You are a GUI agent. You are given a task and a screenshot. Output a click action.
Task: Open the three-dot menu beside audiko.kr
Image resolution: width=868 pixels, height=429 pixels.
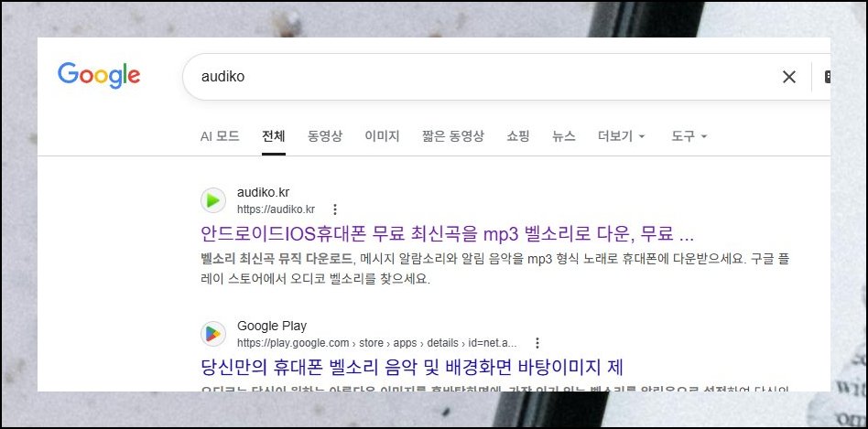coord(334,209)
